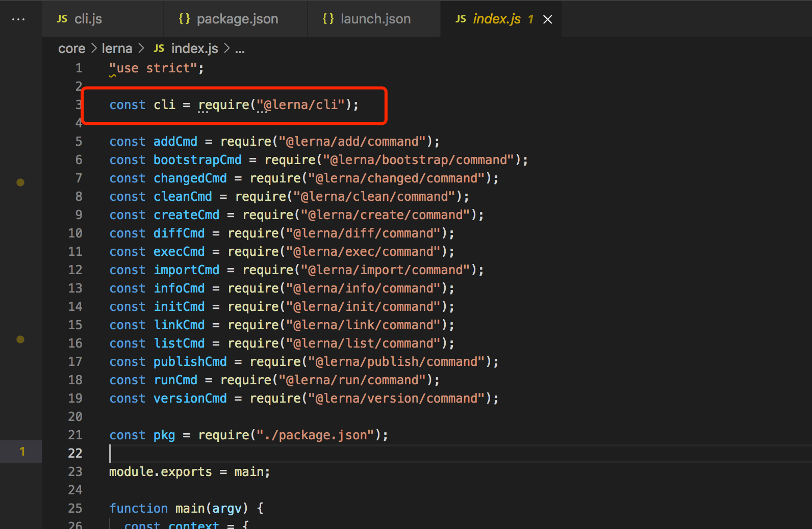Image resolution: width=812 pixels, height=529 pixels.
Task: Click the sidebar badge showing 1
Action: click(x=22, y=452)
